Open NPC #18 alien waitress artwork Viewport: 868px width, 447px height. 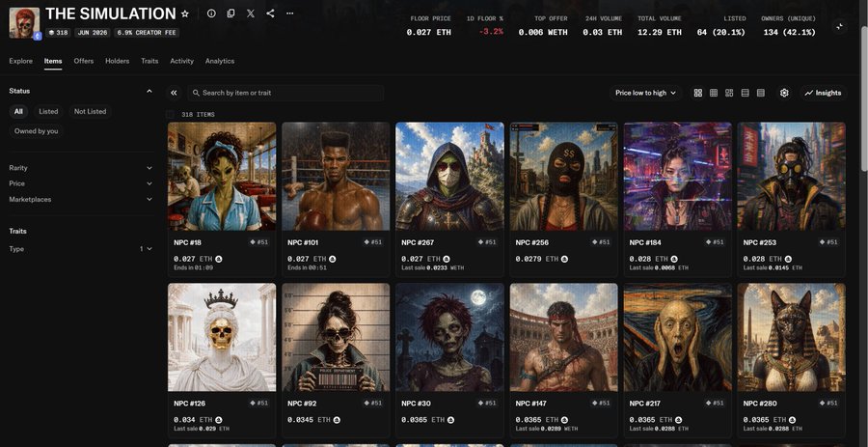[x=222, y=176]
